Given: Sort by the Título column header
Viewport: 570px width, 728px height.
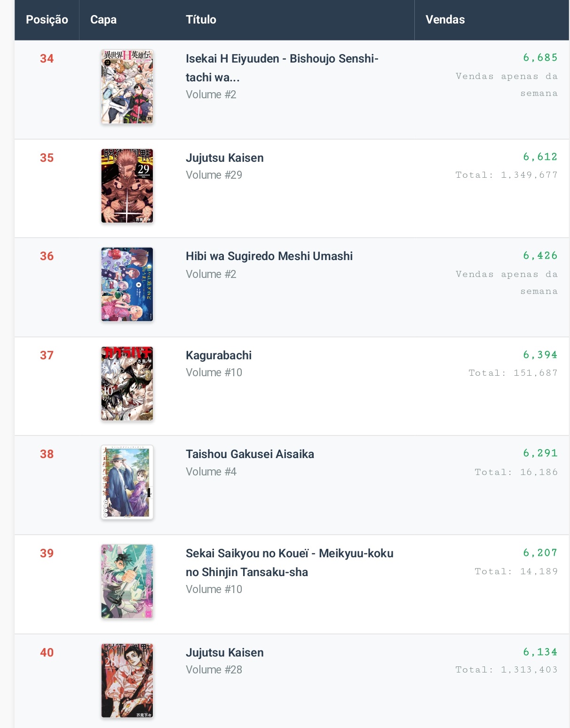Looking at the screenshot, I should click(201, 20).
